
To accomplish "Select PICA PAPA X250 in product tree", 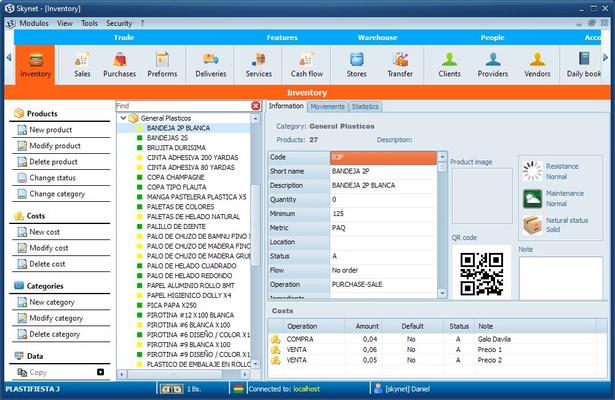I will click(171, 305).
